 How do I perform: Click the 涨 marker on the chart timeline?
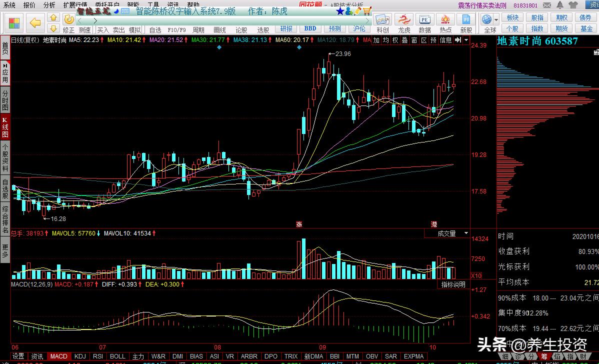[x=299, y=224]
